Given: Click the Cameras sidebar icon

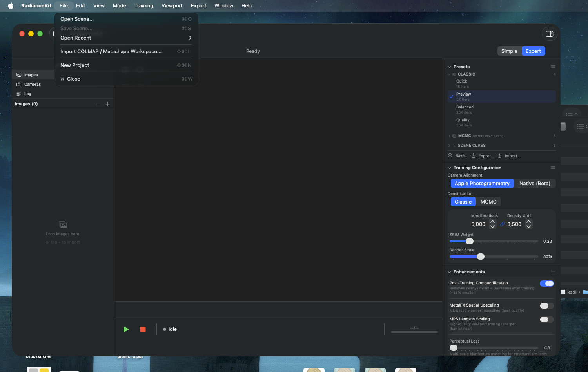Looking at the screenshot, I should tap(19, 84).
